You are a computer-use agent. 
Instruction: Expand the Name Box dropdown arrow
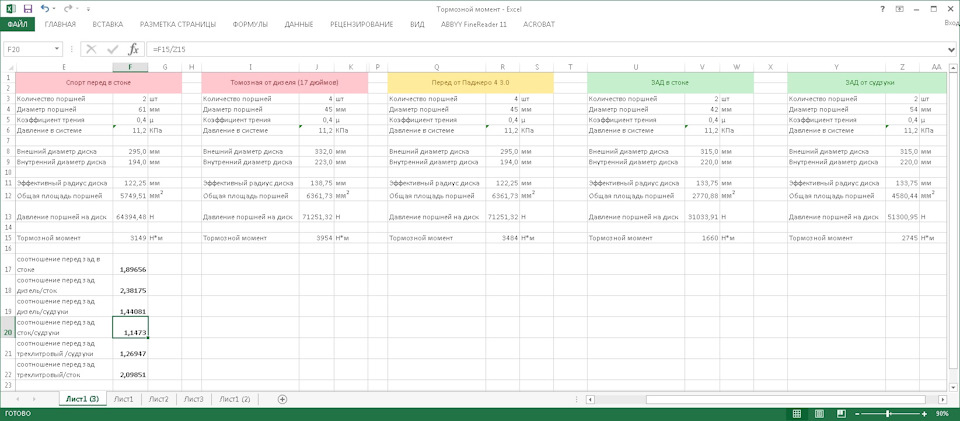click(57, 48)
